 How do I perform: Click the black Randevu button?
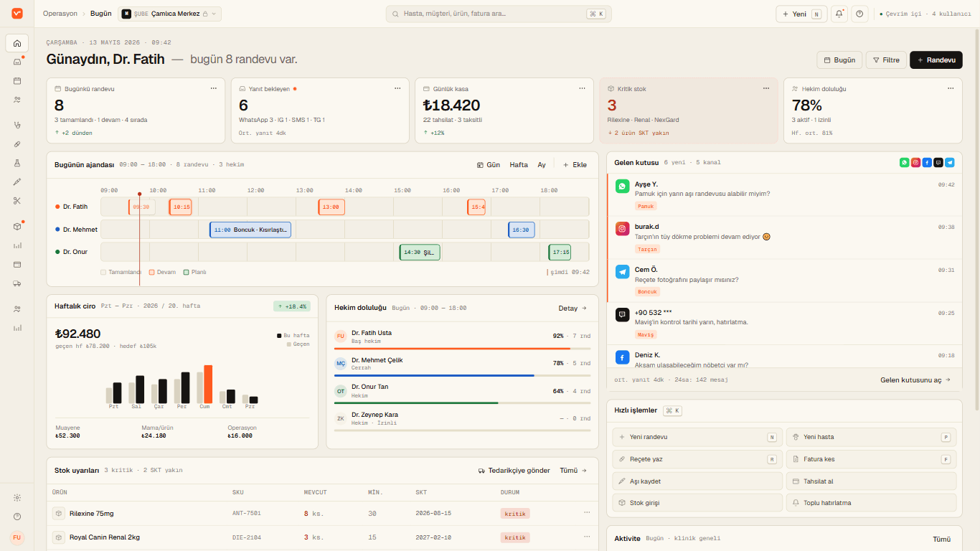tap(936, 60)
